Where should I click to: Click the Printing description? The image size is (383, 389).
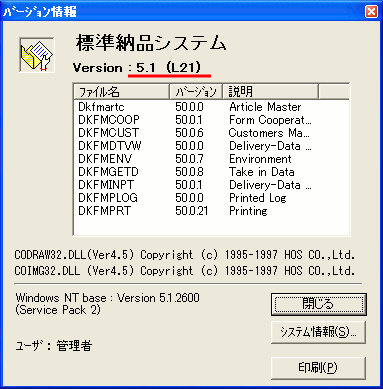coord(248,211)
